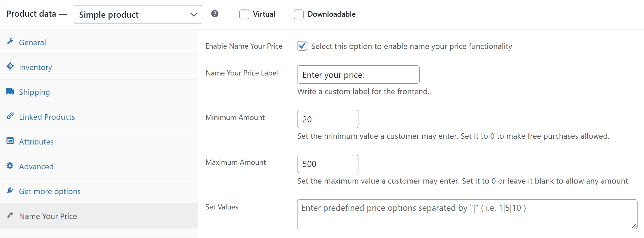Open the General tab
Viewport: 644px width, 238px height.
coord(99,42)
